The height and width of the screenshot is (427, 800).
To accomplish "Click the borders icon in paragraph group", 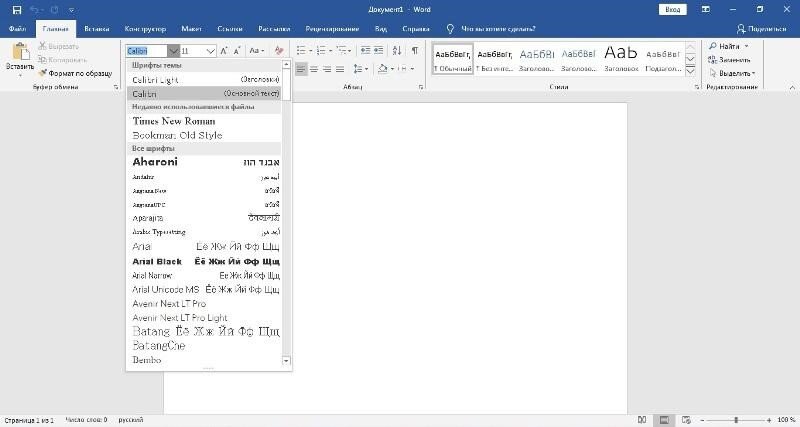I will (403, 69).
